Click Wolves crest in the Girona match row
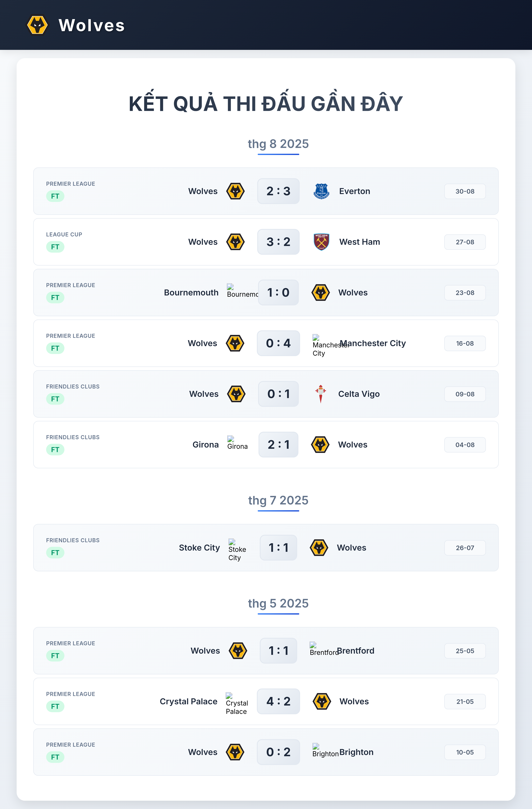532x809 pixels. point(320,444)
